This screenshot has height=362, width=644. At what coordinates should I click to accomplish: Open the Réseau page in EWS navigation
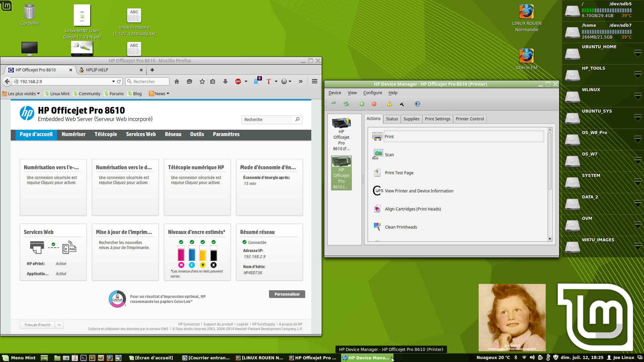tap(173, 134)
